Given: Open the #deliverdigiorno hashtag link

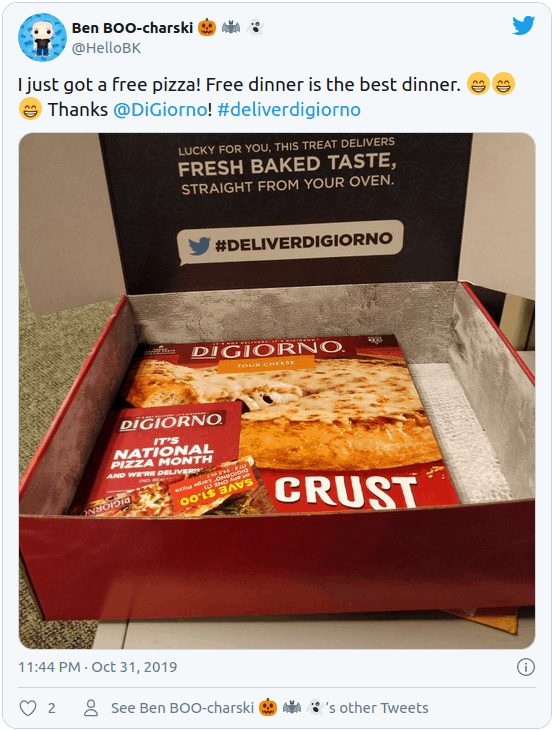Looking at the screenshot, I should pos(289,110).
